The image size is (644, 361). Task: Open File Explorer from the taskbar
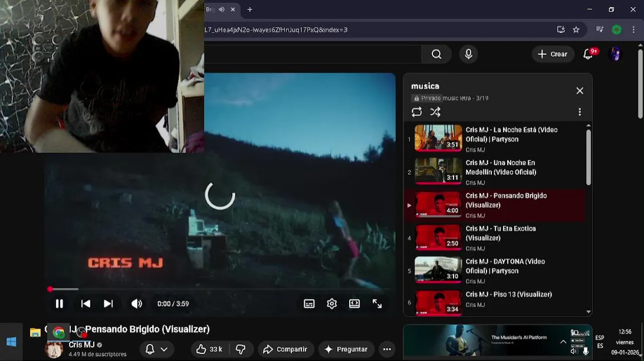pos(35,332)
